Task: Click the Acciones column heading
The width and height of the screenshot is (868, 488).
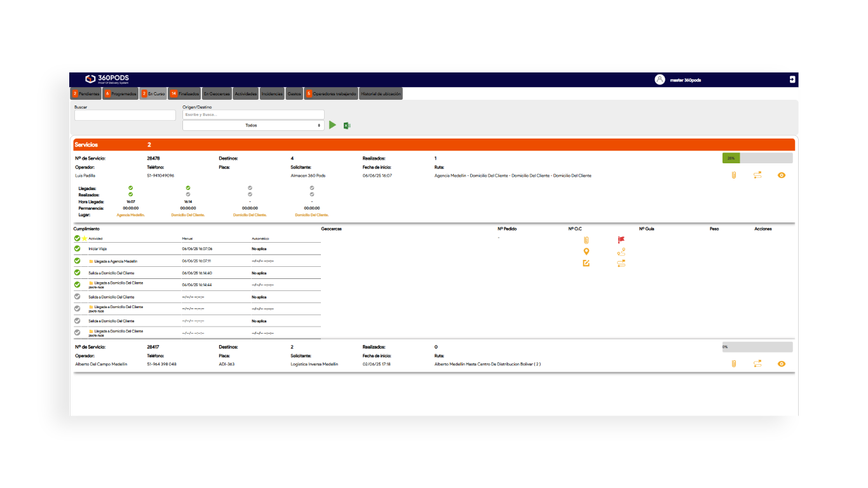Action: (763, 229)
